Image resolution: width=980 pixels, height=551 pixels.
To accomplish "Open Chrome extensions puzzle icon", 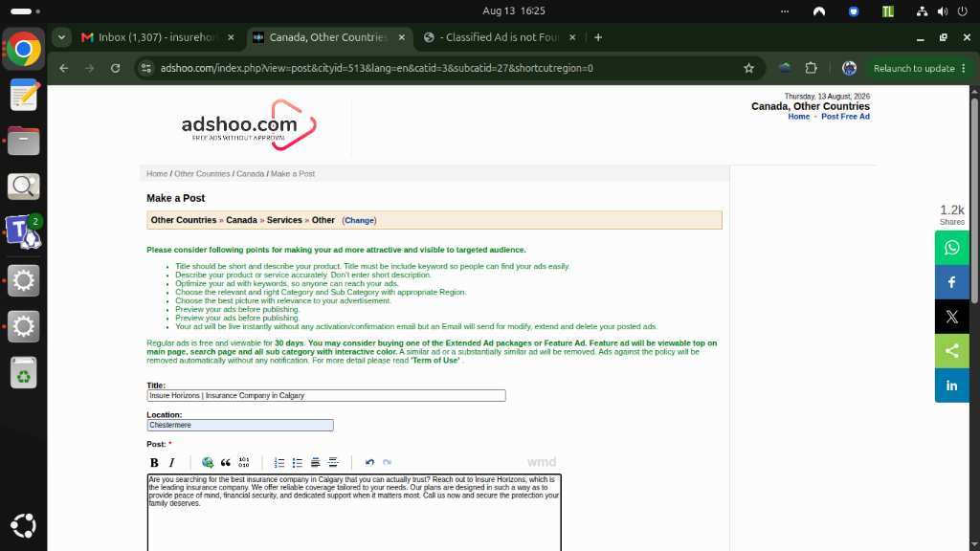I will click(x=812, y=68).
